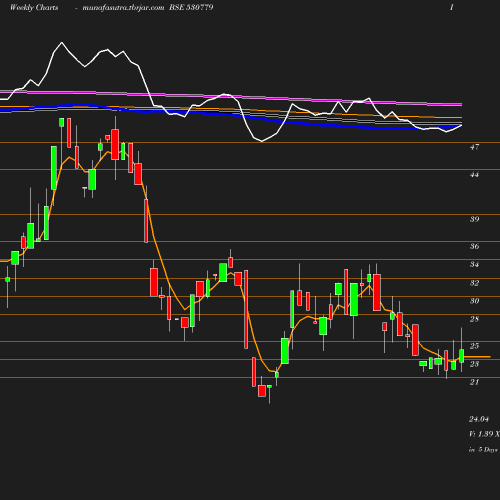Click the price axis label 21
This screenshot has width=500, height=500.
pyautogui.click(x=474, y=382)
